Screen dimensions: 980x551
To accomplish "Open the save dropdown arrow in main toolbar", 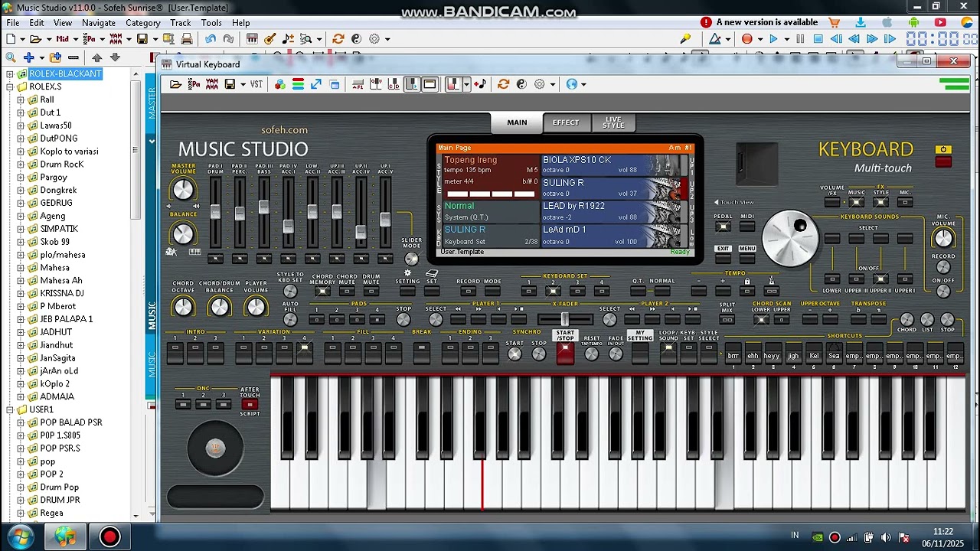I will 155,39.
